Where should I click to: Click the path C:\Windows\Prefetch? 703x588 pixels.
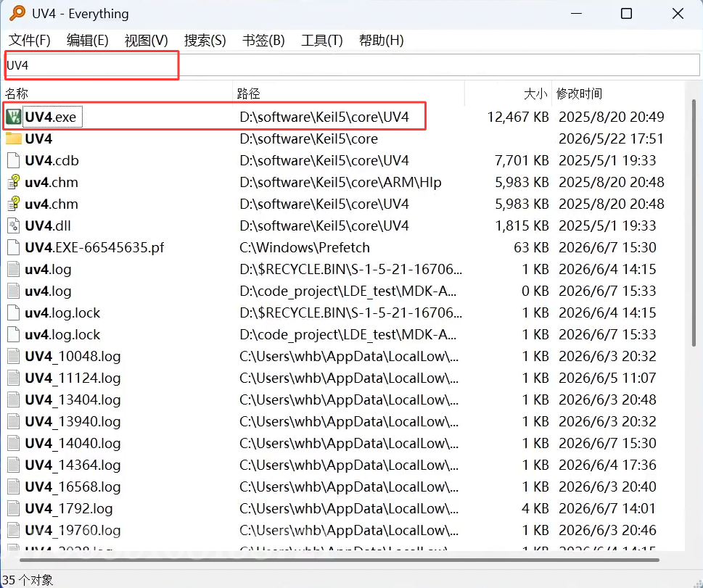click(x=305, y=247)
